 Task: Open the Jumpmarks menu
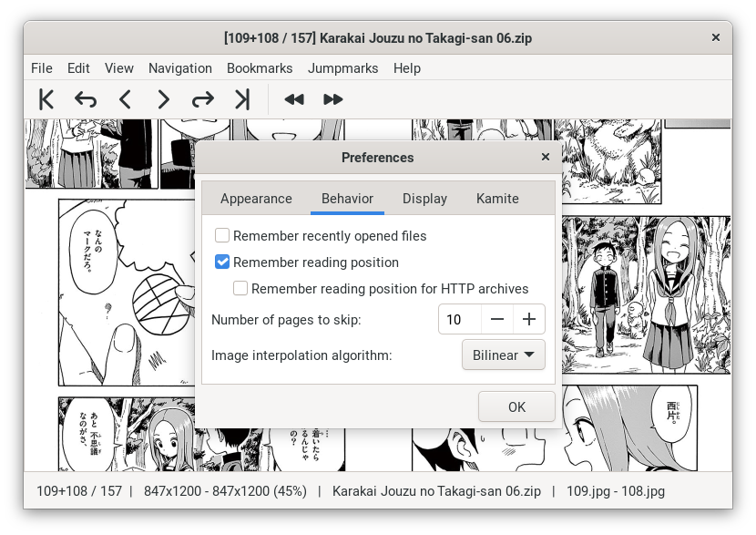pos(342,68)
